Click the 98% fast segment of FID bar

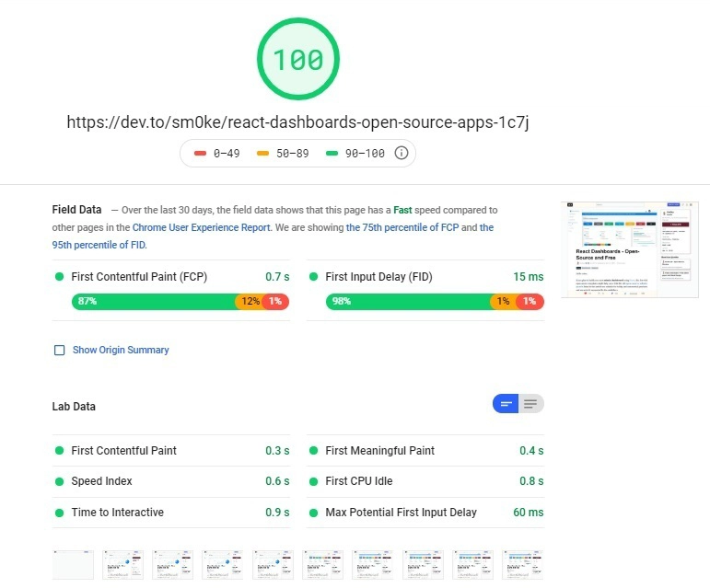coord(409,302)
